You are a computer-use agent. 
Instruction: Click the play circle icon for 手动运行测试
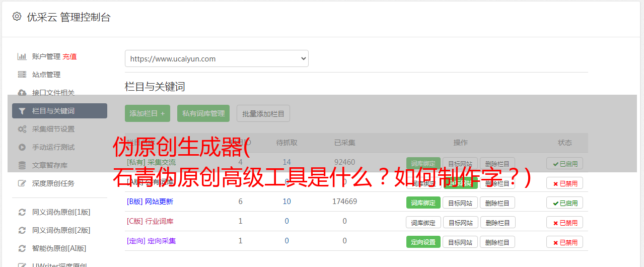22,147
